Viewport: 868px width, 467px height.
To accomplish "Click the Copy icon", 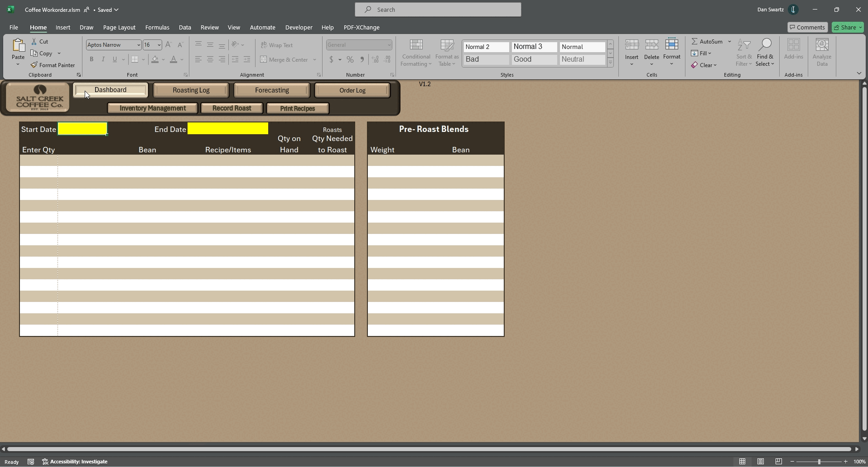I will point(34,53).
